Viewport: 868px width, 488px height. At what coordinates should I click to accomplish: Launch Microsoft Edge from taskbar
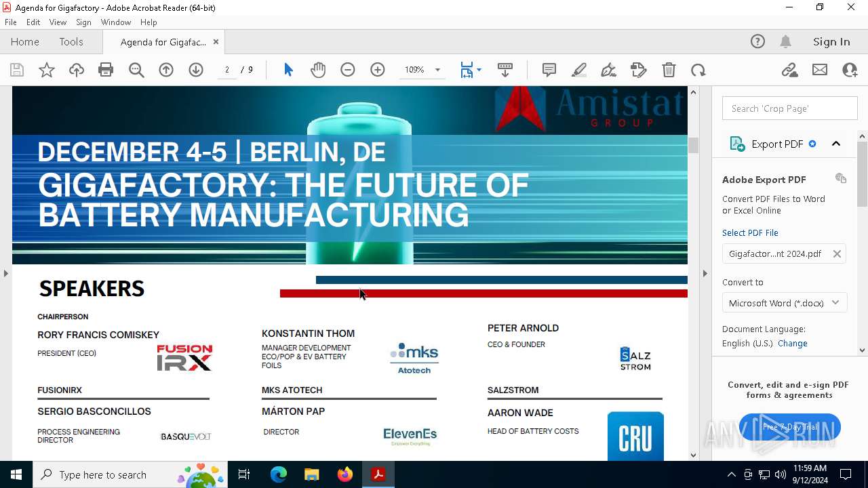[x=279, y=474]
